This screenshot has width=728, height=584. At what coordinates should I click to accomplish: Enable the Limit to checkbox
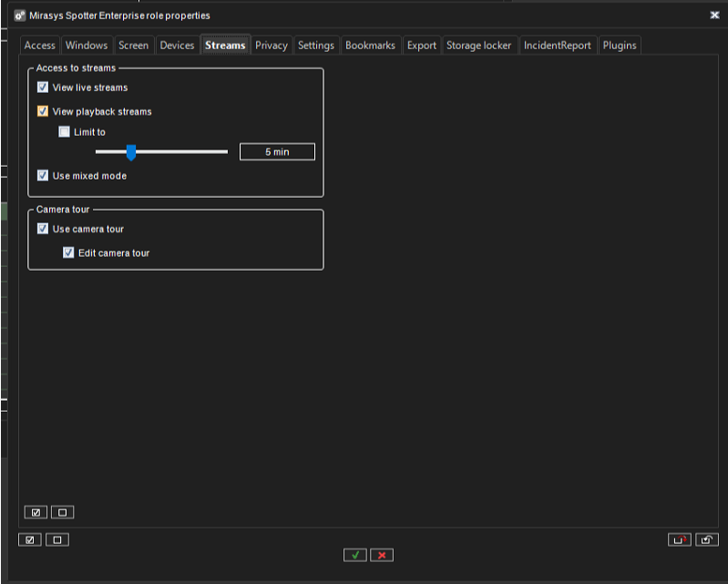click(x=65, y=132)
